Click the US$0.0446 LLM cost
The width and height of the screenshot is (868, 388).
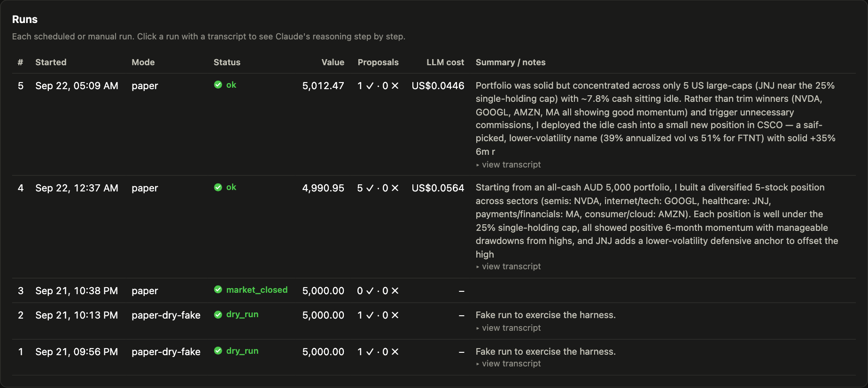tap(438, 86)
